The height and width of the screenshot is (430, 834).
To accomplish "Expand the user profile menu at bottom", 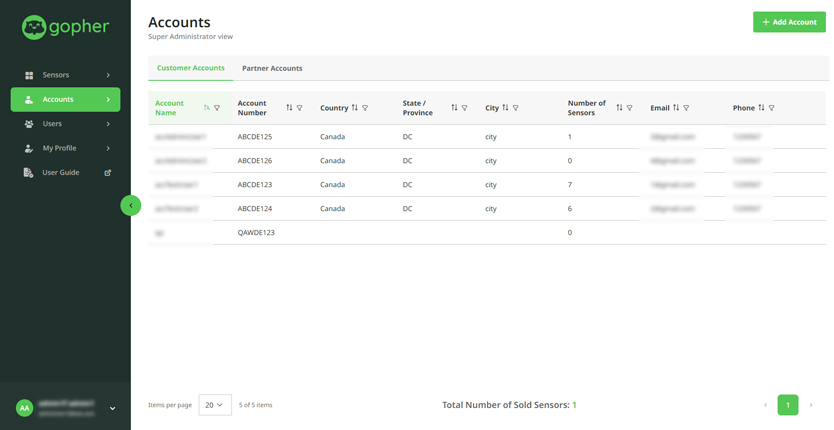I will click(x=112, y=408).
